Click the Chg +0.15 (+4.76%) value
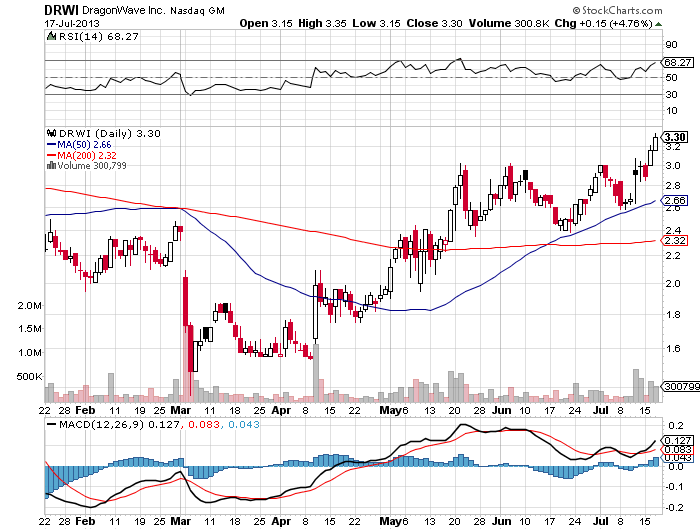The width and height of the screenshot is (700, 530). (604, 23)
